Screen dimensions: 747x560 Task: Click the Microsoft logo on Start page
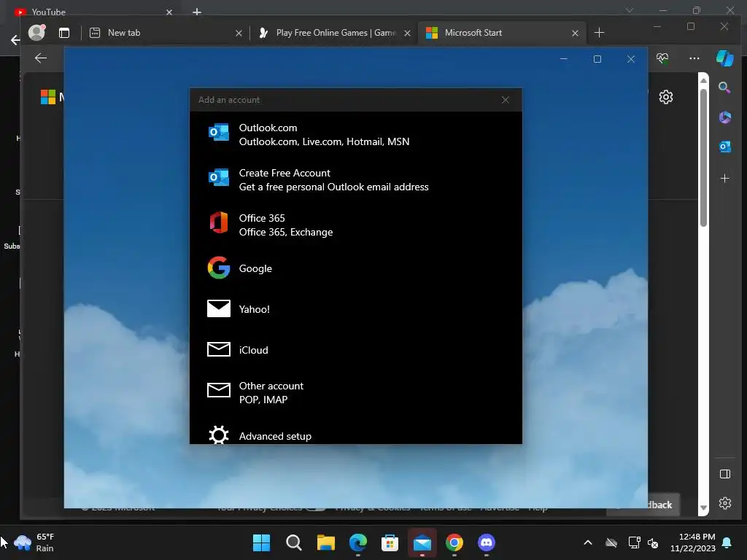click(47, 97)
